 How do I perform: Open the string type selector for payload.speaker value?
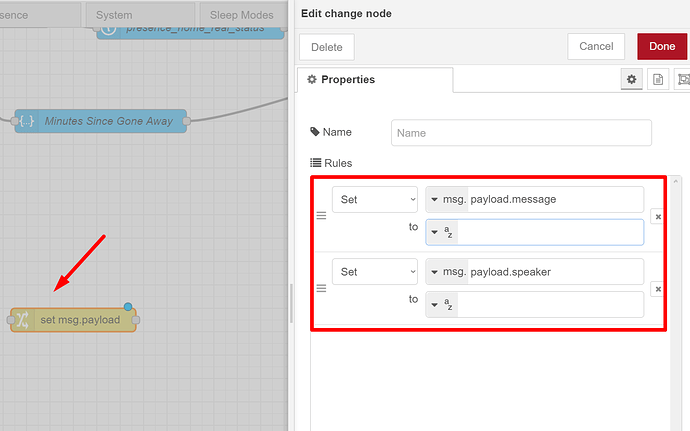[x=442, y=305]
